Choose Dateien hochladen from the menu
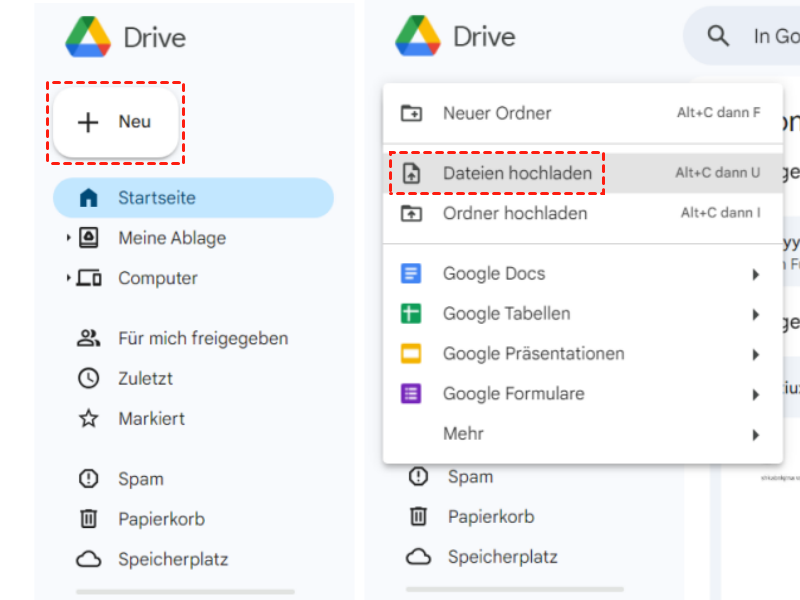 [517, 173]
